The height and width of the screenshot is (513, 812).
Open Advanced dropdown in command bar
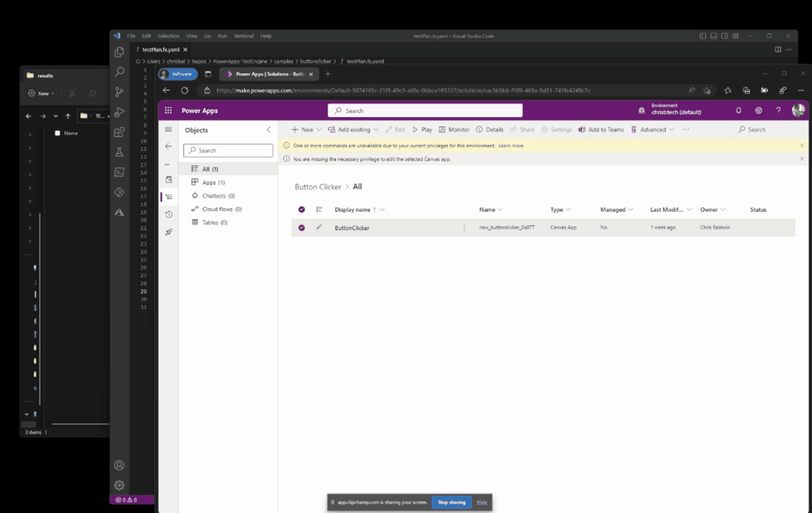(653, 130)
